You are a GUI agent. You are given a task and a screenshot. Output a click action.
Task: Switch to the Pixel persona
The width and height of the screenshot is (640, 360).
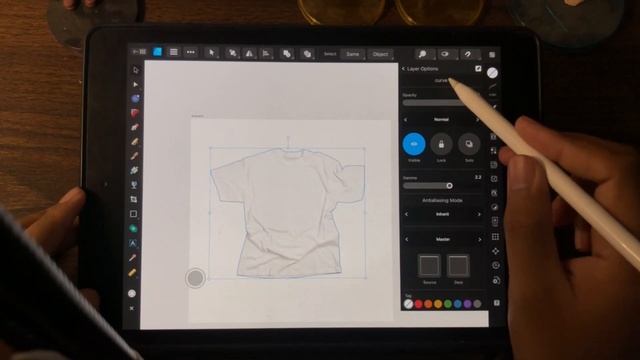174,52
